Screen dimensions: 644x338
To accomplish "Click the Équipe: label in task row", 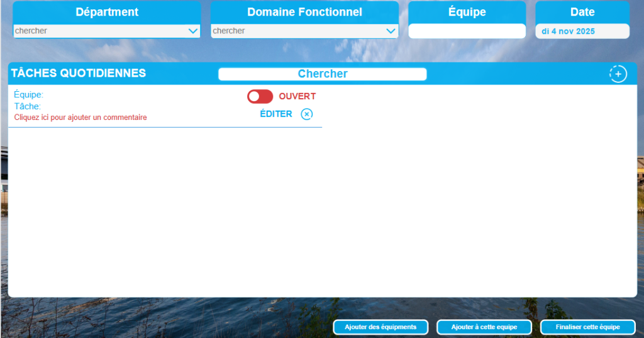I will click(x=28, y=95).
